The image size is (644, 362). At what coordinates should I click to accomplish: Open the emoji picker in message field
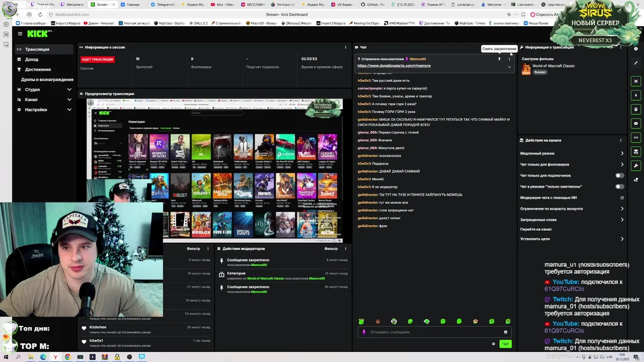click(x=506, y=332)
